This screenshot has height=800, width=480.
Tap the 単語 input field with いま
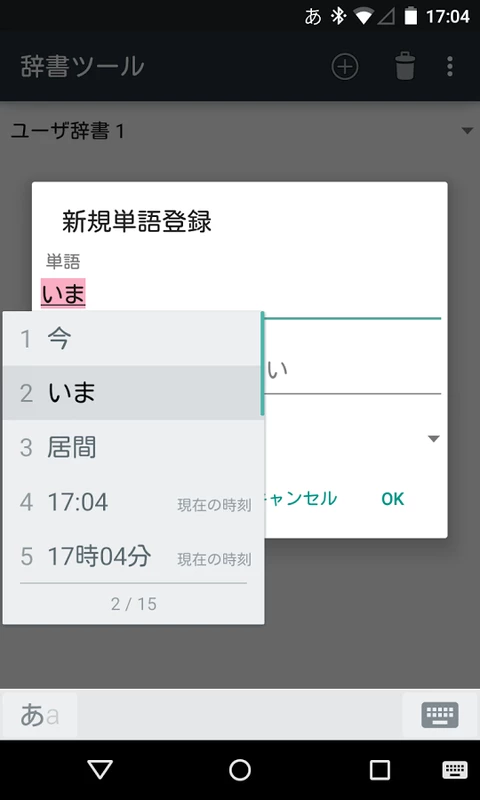(x=241, y=296)
